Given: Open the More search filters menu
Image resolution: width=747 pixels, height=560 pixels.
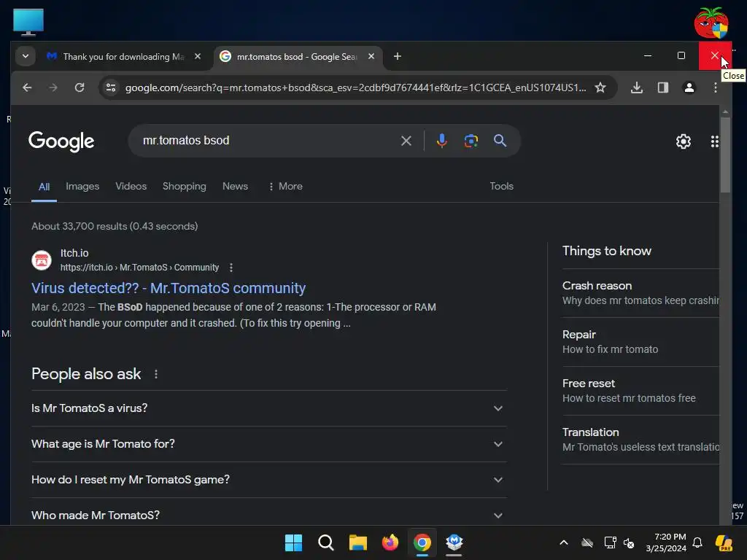Looking at the screenshot, I should click(285, 186).
